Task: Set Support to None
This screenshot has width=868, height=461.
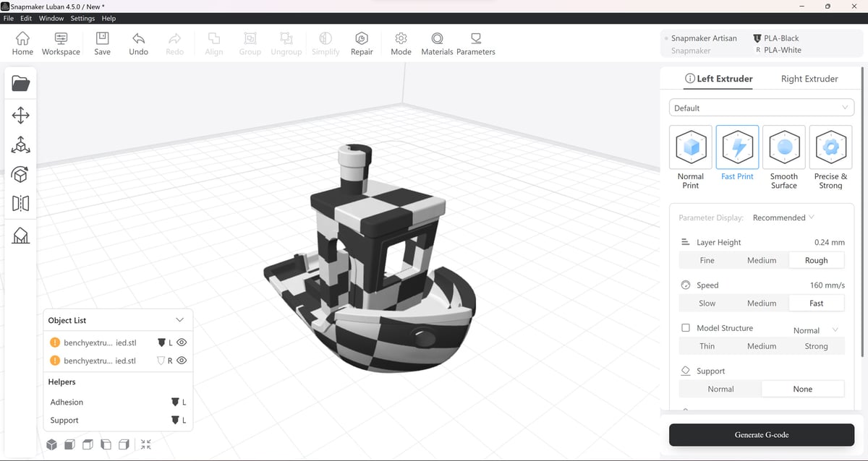Action: tap(803, 389)
